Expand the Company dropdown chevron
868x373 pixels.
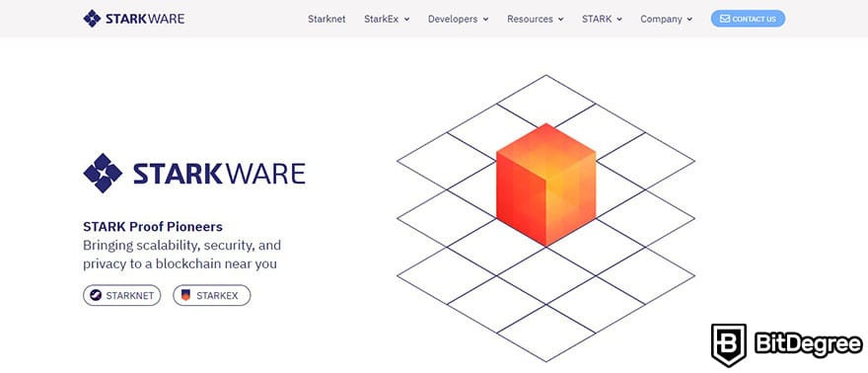689,20
